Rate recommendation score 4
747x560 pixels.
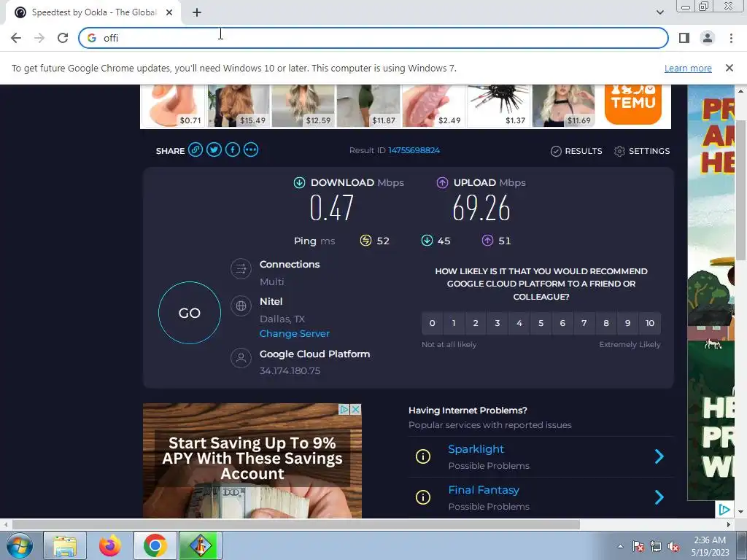pyautogui.click(x=519, y=323)
